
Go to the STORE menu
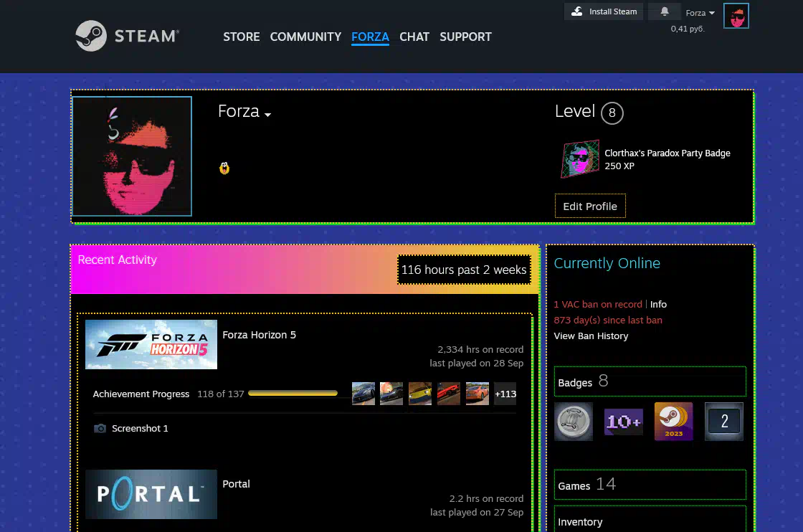click(x=241, y=37)
